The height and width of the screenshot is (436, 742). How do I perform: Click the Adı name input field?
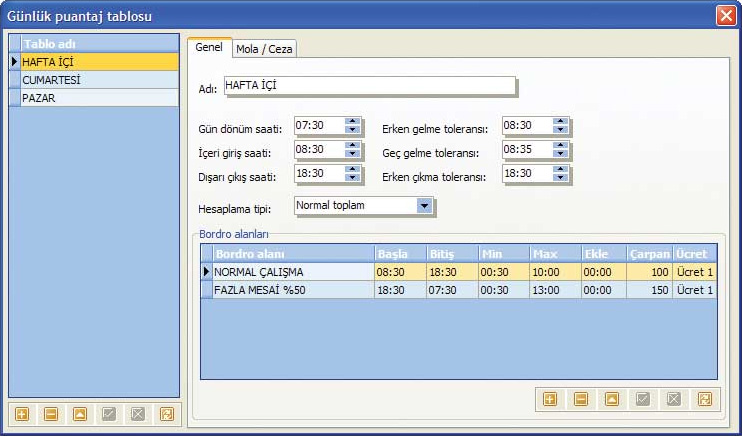click(x=368, y=86)
